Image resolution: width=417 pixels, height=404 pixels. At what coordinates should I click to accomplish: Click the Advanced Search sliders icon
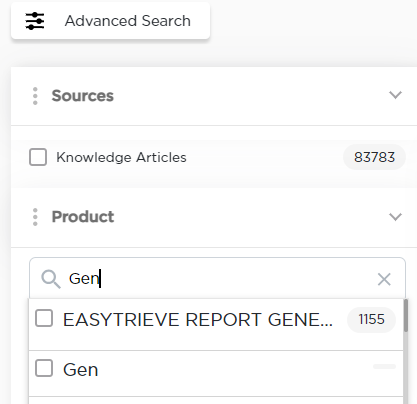(x=35, y=21)
